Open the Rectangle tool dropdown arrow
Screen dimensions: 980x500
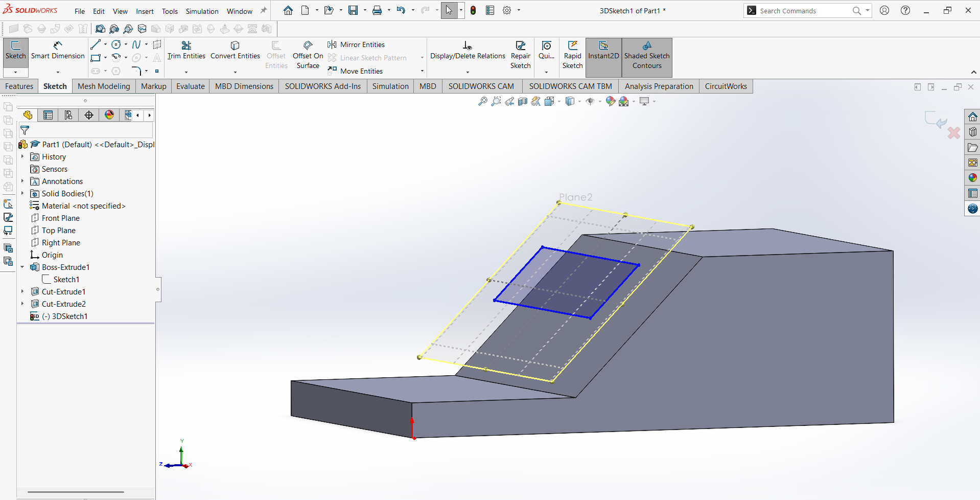(x=105, y=58)
